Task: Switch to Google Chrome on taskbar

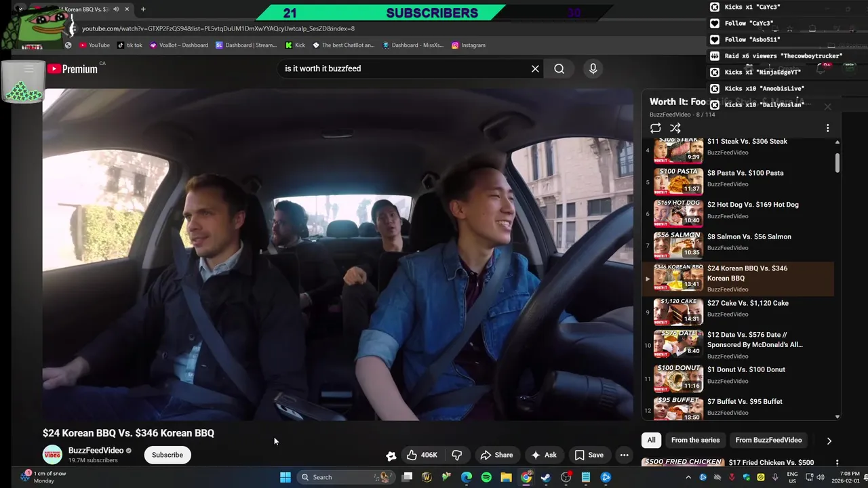Action: 526,477
